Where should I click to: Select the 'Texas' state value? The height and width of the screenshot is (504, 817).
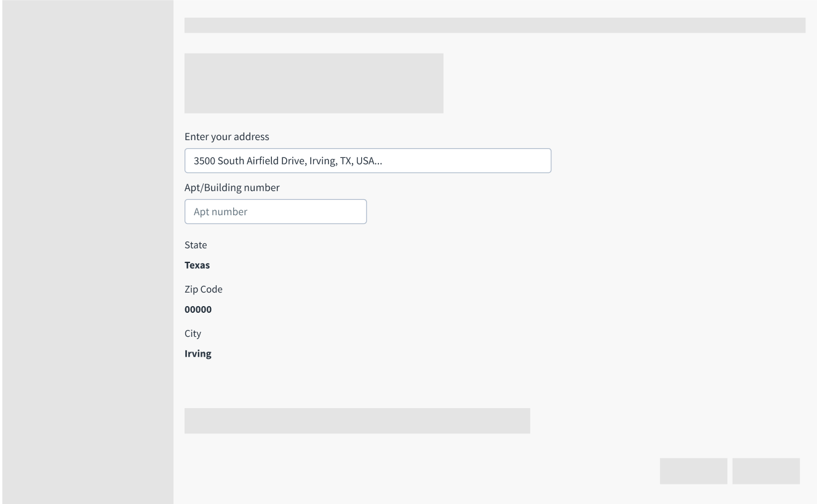coord(197,266)
